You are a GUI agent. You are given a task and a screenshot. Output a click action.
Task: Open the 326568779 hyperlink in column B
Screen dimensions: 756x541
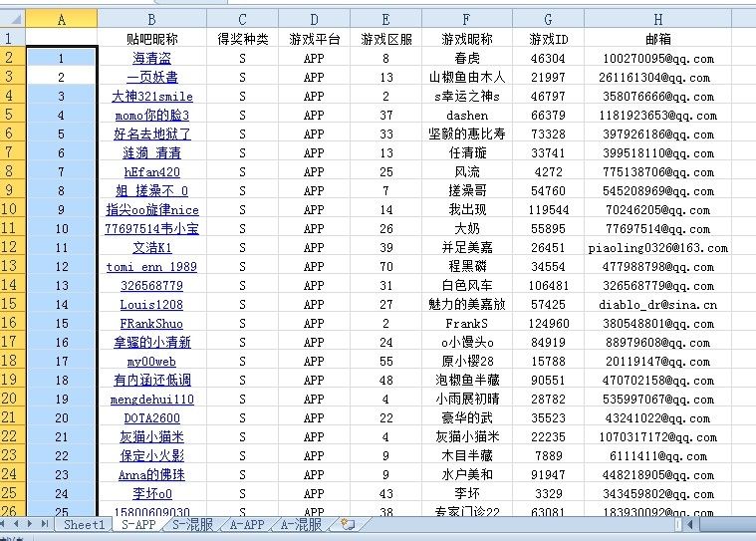pos(151,286)
